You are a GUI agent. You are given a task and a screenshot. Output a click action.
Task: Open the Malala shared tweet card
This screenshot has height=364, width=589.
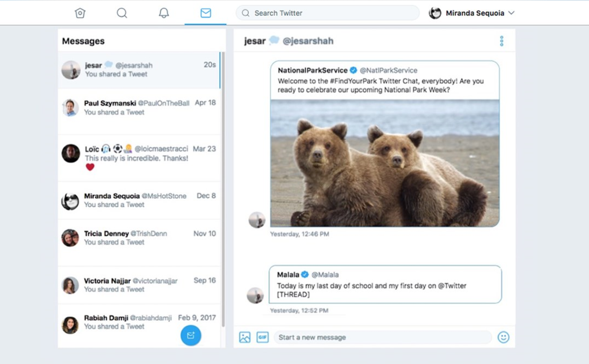pyautogui.click(x=385, y=284)
